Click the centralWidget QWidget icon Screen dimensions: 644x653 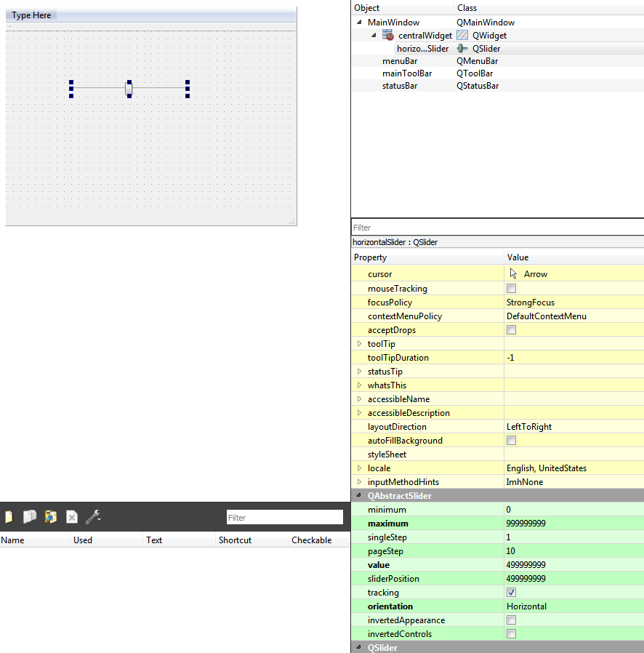click(462, 35)
